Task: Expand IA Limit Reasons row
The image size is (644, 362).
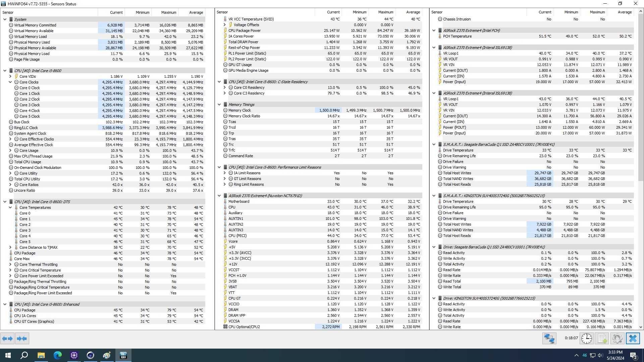Action: pyautogui.click(x=224, y=173)
